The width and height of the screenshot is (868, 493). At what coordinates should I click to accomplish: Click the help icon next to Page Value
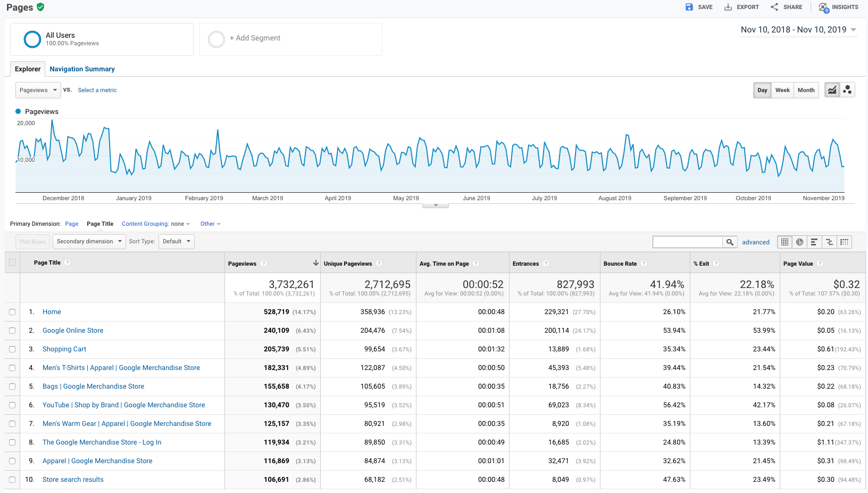pos(820,264)
